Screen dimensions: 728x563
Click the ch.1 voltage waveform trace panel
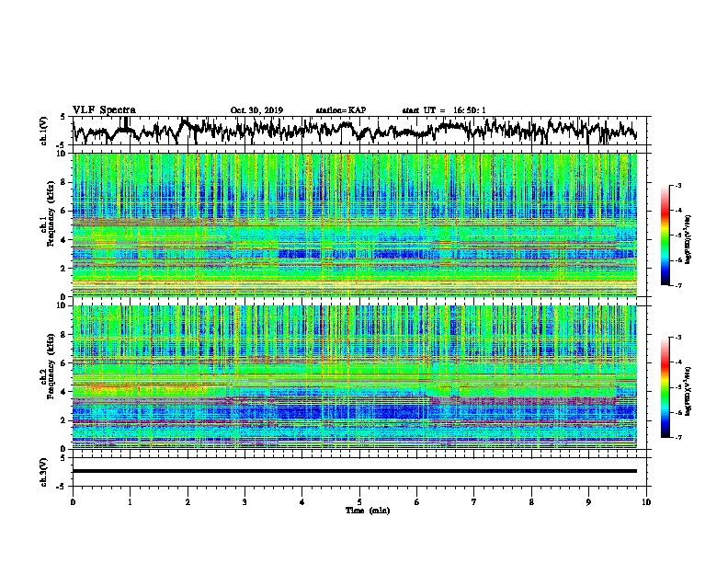(x=358, y=131)
